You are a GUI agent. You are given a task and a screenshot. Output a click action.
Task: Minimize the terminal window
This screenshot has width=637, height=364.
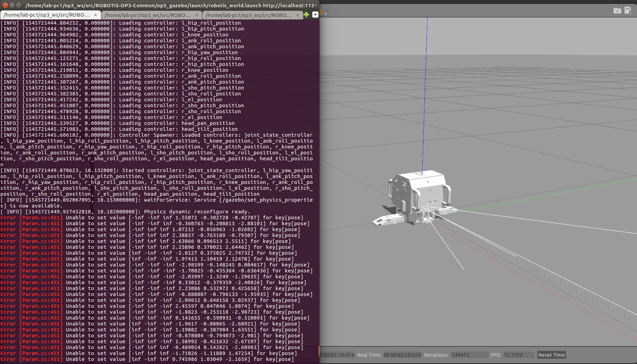[x=12, y=5]
